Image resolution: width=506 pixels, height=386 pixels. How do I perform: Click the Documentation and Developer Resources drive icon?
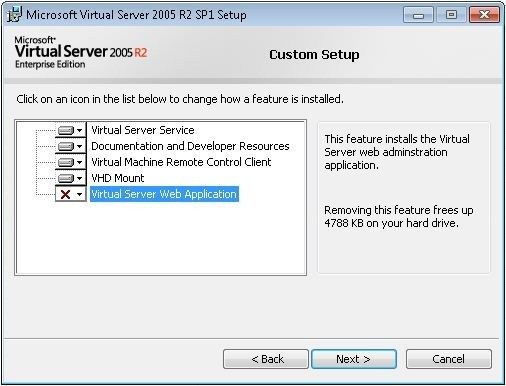coord(66,146)
